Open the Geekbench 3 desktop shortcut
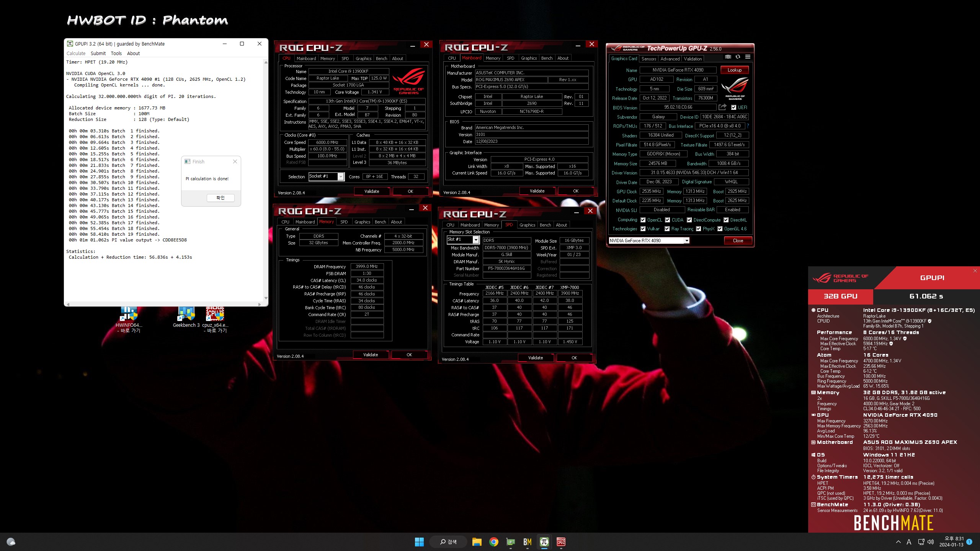 tap(186, 317)
